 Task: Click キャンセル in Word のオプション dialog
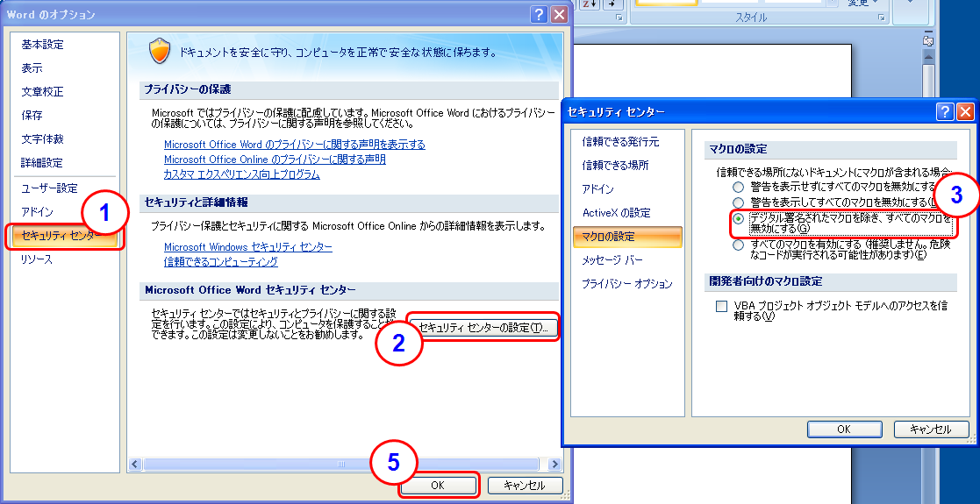525,486
